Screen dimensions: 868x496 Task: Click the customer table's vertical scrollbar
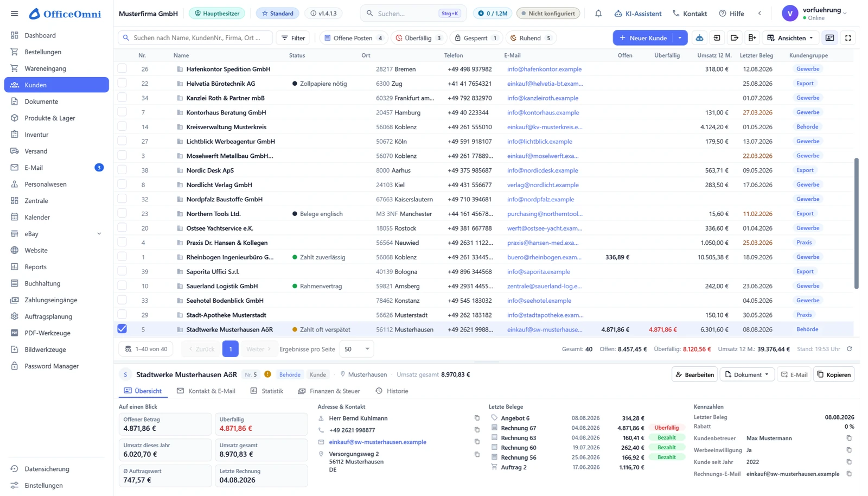tap(857, 223)
